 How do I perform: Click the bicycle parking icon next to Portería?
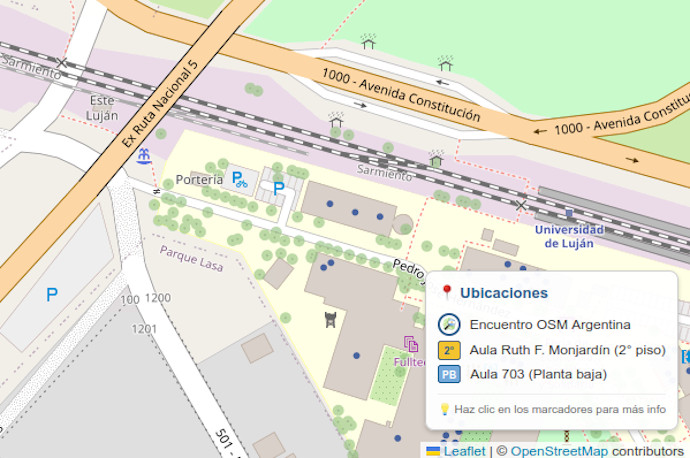click(x=240, y=180)
